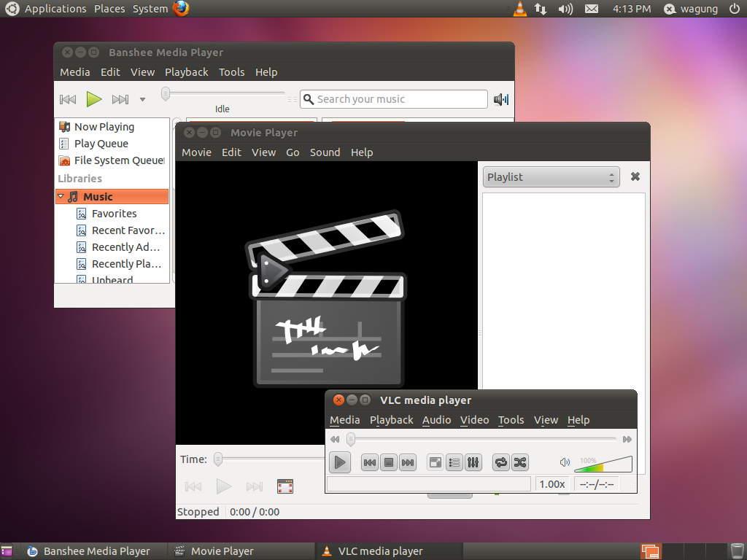747x560 pixels.
Task: Toggle Movie Player fullscreen icon
Action: tap(285, 486)
